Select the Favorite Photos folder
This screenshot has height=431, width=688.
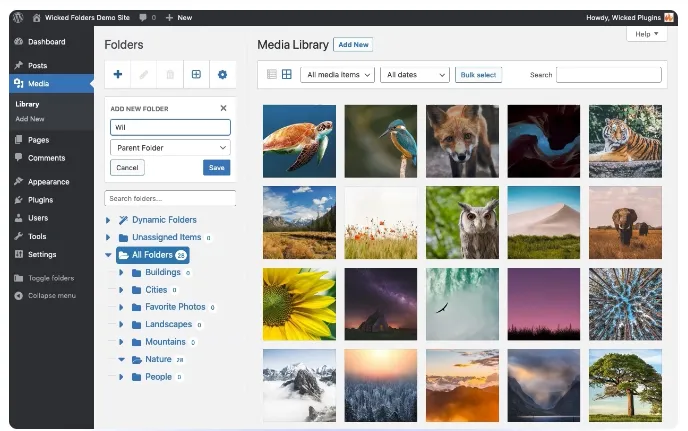coord(173,307)
